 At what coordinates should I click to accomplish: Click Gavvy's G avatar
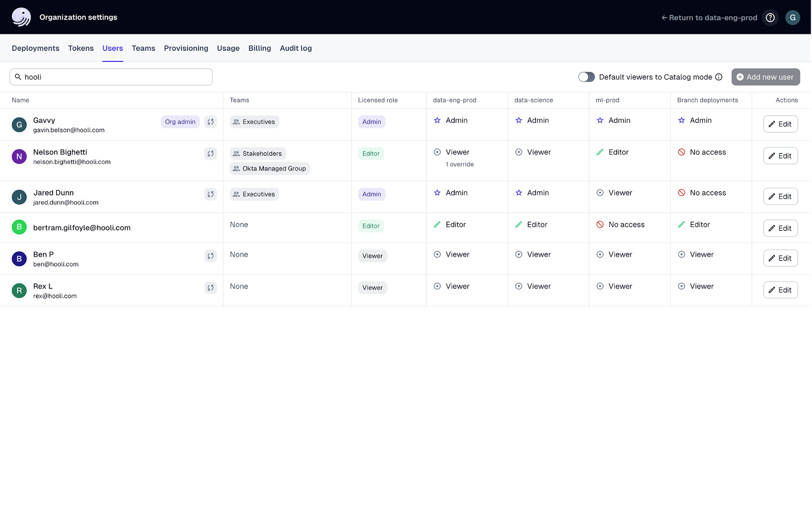[19, 125]
